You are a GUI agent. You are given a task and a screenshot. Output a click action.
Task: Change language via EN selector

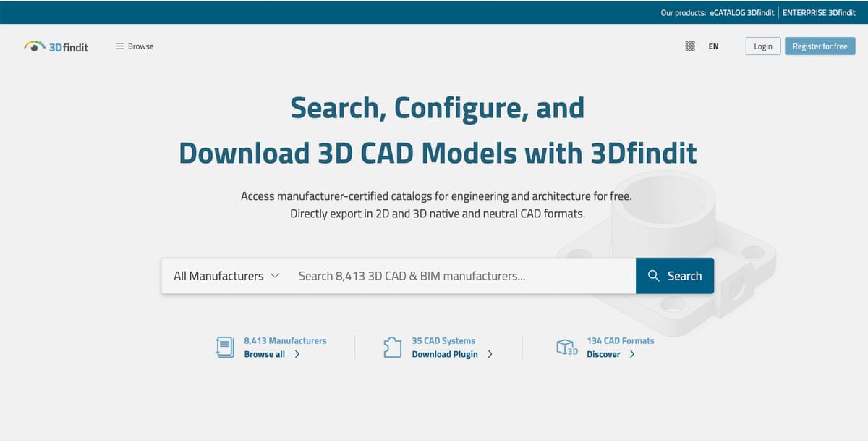713,46
